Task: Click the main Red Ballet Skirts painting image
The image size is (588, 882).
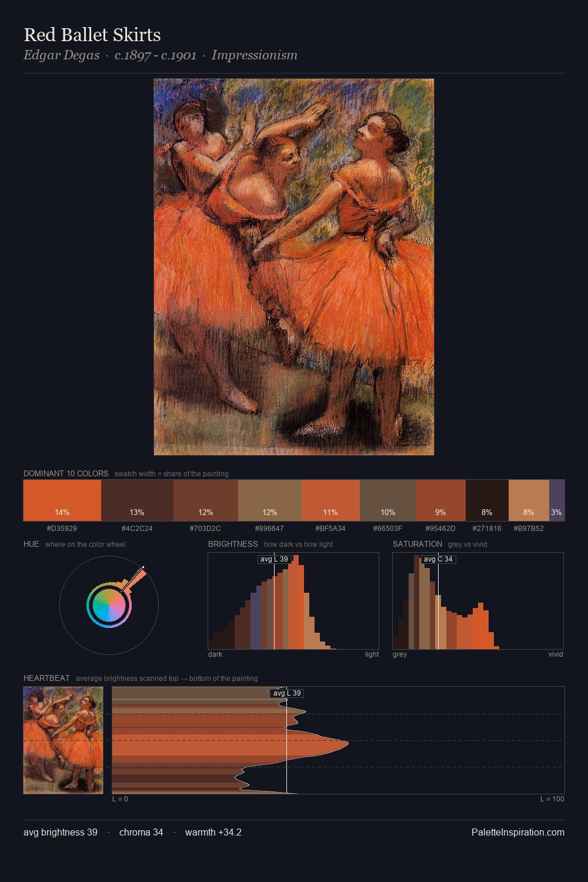Action: coord(294,267)
